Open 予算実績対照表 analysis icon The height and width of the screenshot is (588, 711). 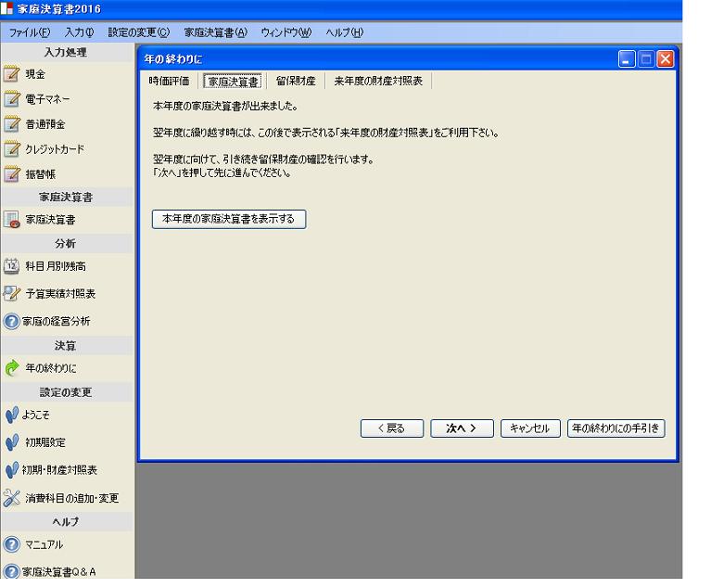pos(12,294)
